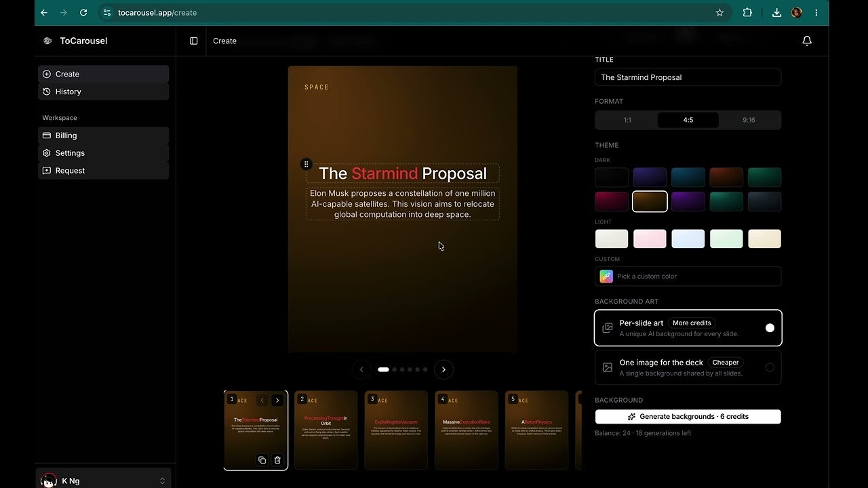Click the Per-slide art layers icon
The image size is (868, 488).
point(608,328)
